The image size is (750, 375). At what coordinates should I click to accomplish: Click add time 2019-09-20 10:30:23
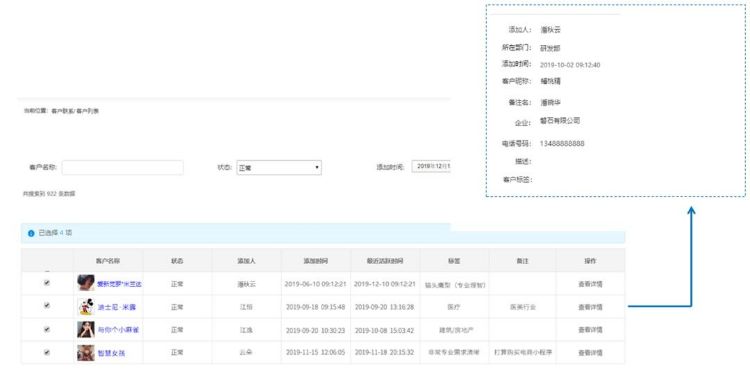click(x=315, y=330)
